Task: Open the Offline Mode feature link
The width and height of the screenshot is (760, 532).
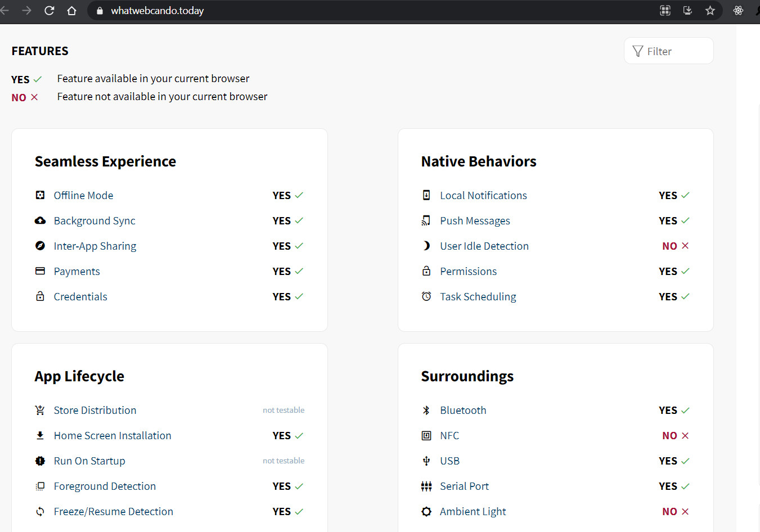Action: (83, 196)
